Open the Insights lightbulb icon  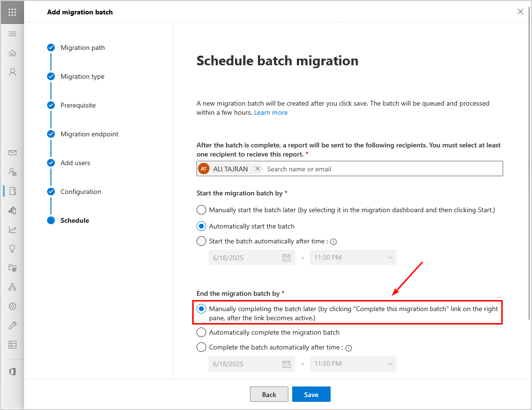12,249
